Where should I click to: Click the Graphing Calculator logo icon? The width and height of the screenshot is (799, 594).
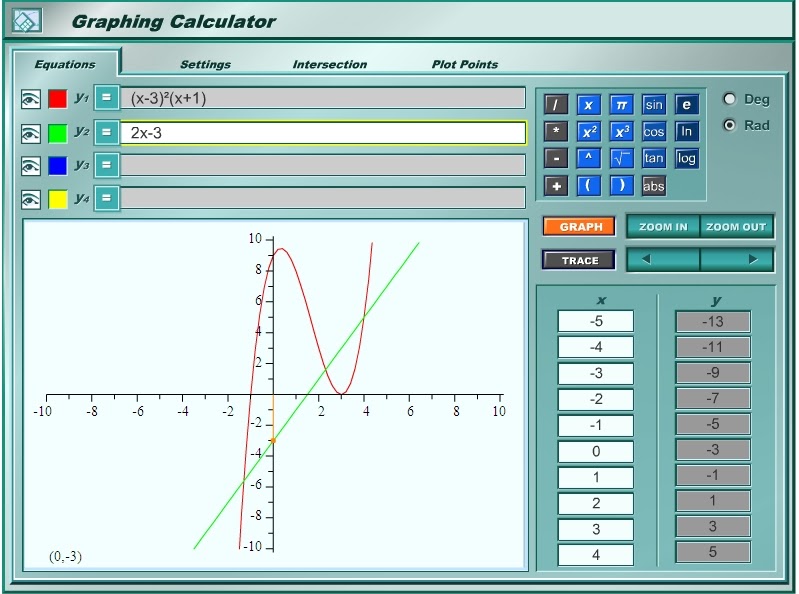26,21
